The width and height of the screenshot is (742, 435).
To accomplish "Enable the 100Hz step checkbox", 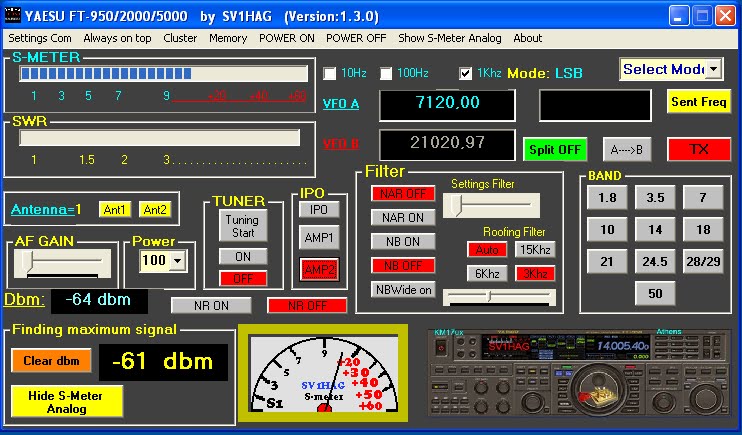I will click(386, 73).
